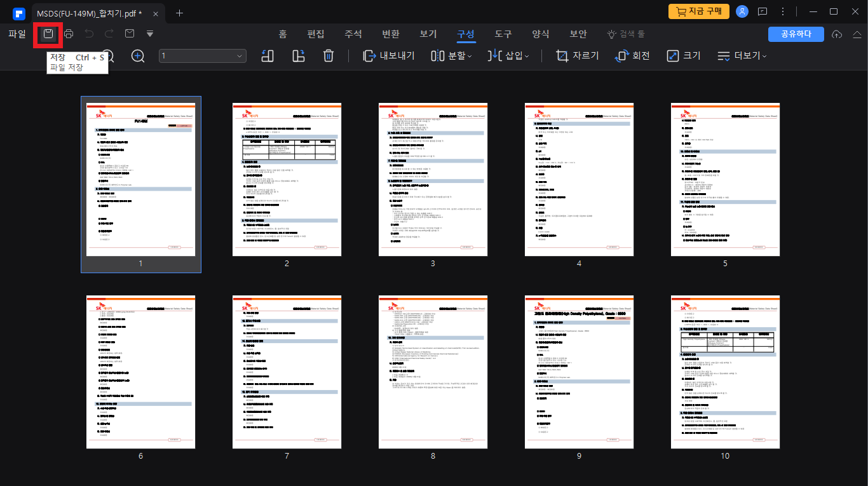Click the feedback message icon
Viewport: 868px width, 486px height.
(763, 11)
